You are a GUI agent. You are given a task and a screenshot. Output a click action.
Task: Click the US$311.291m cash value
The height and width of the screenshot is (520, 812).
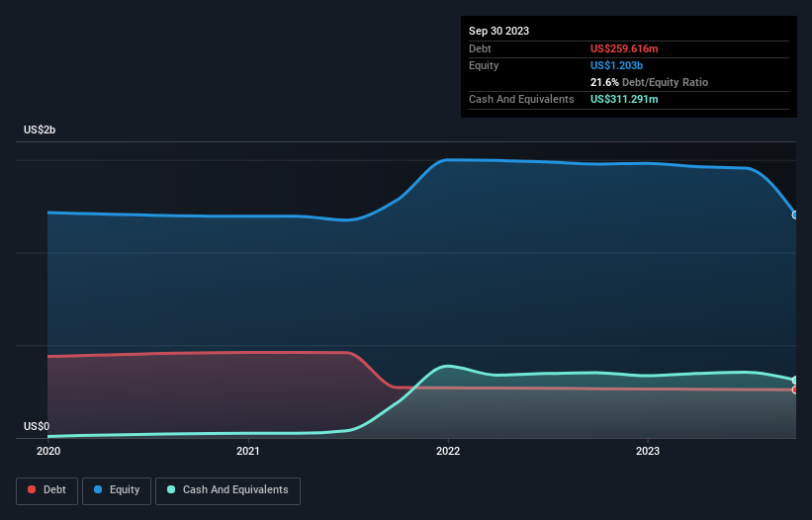click(624, 99)
